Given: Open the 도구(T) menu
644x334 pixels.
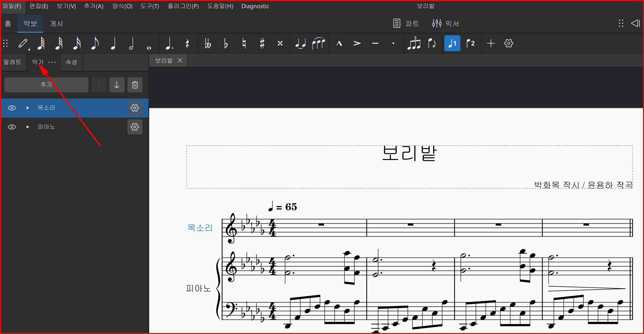Looking at the screenshot, I should (x=149, y=6).
